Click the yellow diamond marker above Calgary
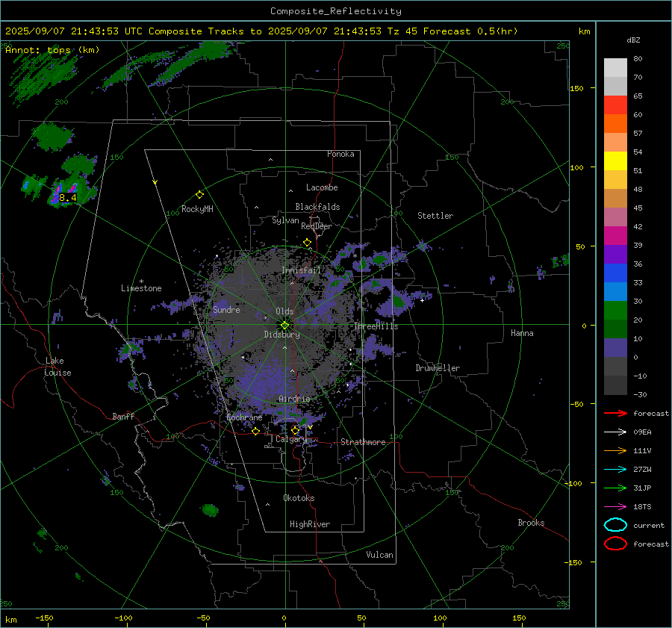Viewport: 672px width, 628px height. pyautogui.click(x=295, y=430)
